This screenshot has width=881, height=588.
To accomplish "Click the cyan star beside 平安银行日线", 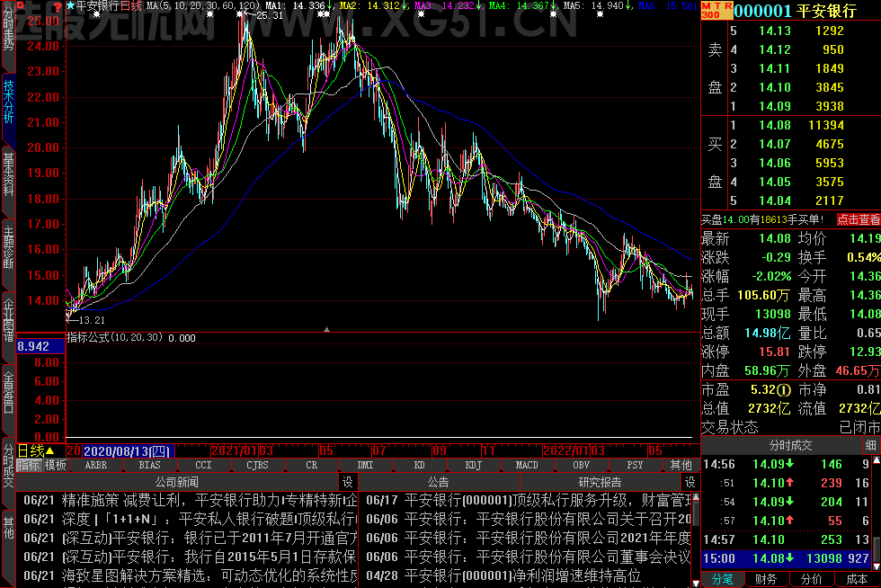I will [x=71, y=6].
